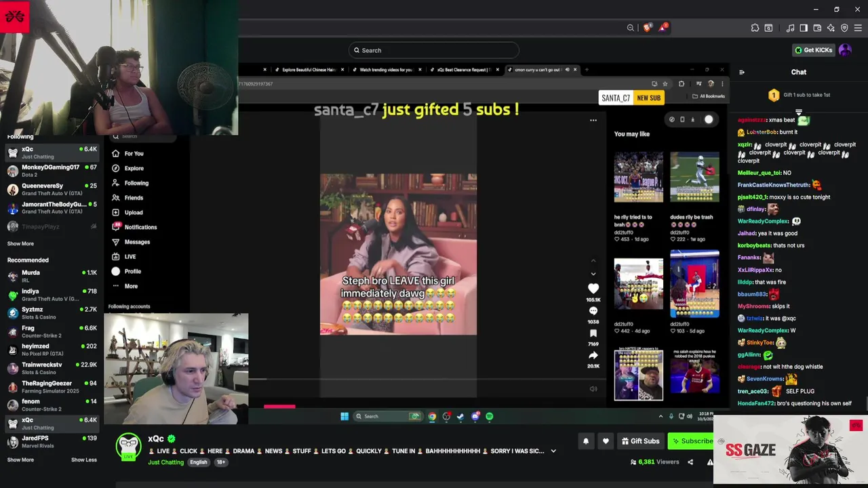This screenshot has height=488, width=868.
Task: Click the Brave Shields lion icon
Action: pos(647,28)
